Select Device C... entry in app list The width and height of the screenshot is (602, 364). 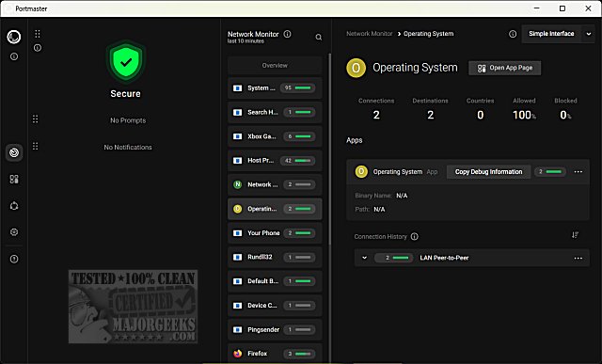tap(275, 306)
